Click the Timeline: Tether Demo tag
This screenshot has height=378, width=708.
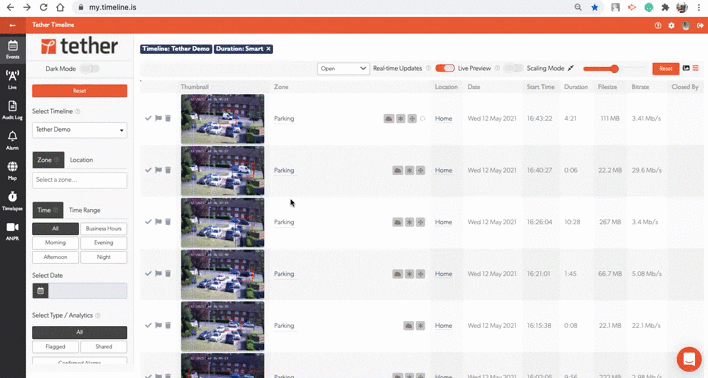pos(176,49)
